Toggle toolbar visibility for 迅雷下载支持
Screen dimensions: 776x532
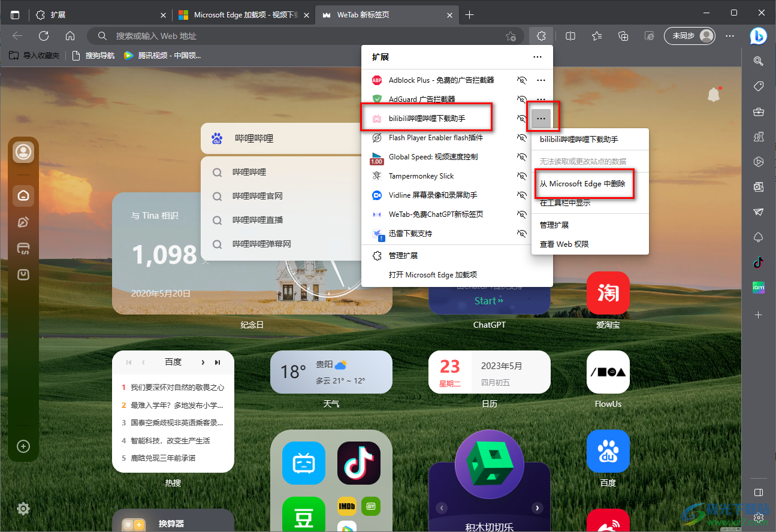coord(522,234)
